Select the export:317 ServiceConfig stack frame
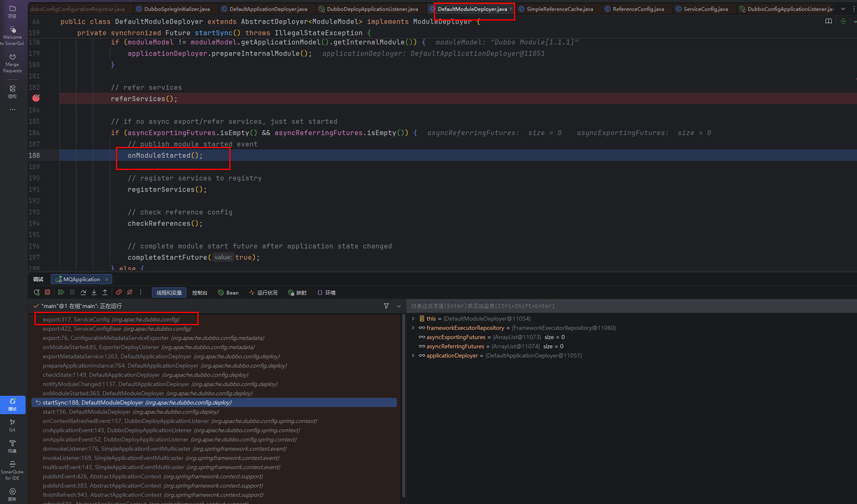Screen dimensions: 857x504 (x=111, y=319)
